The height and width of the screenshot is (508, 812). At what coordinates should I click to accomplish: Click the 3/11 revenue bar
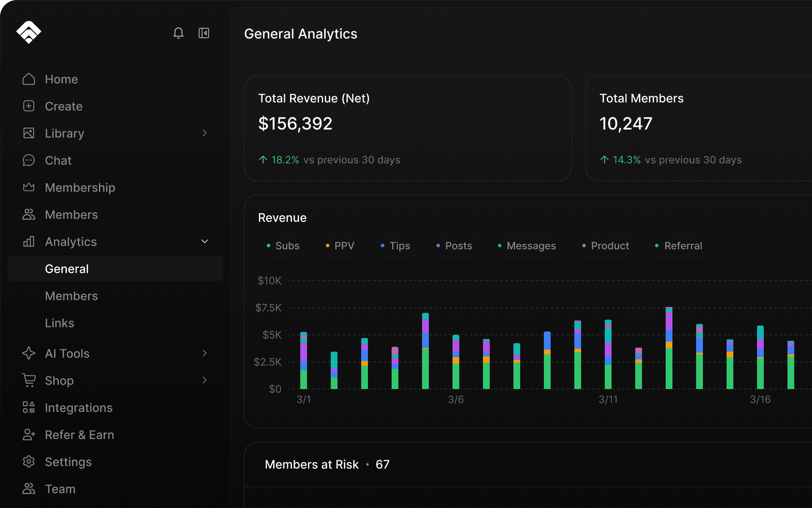pos(608,354)
